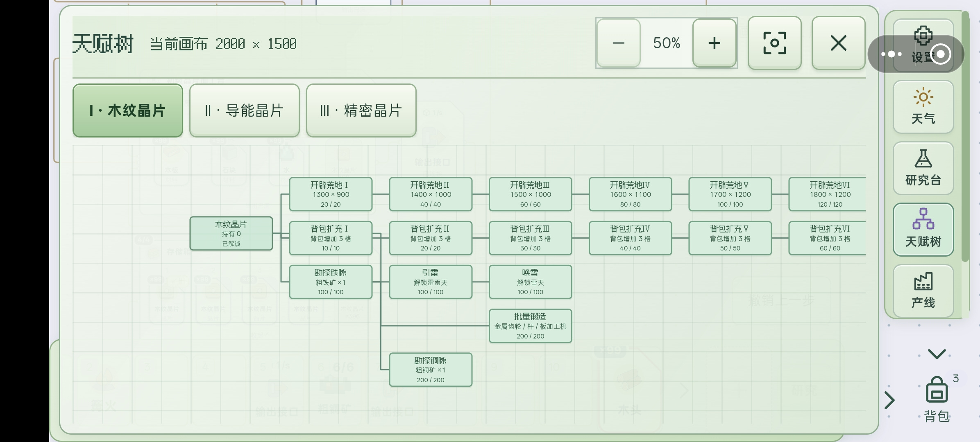Image resolution: width=980 pixels, height=442 pixels.
Task: Switch to Ⅲ·精密晶片 tab
Action: [x=361, y=110]
